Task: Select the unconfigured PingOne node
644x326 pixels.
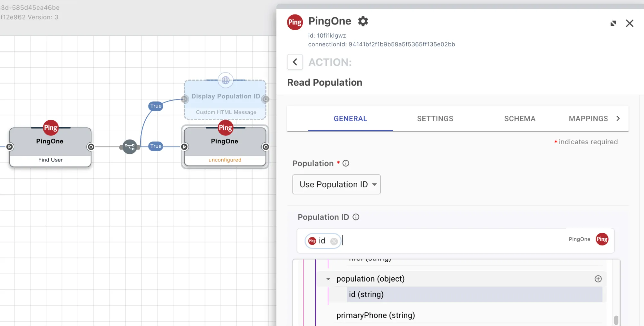Action: 225,147
